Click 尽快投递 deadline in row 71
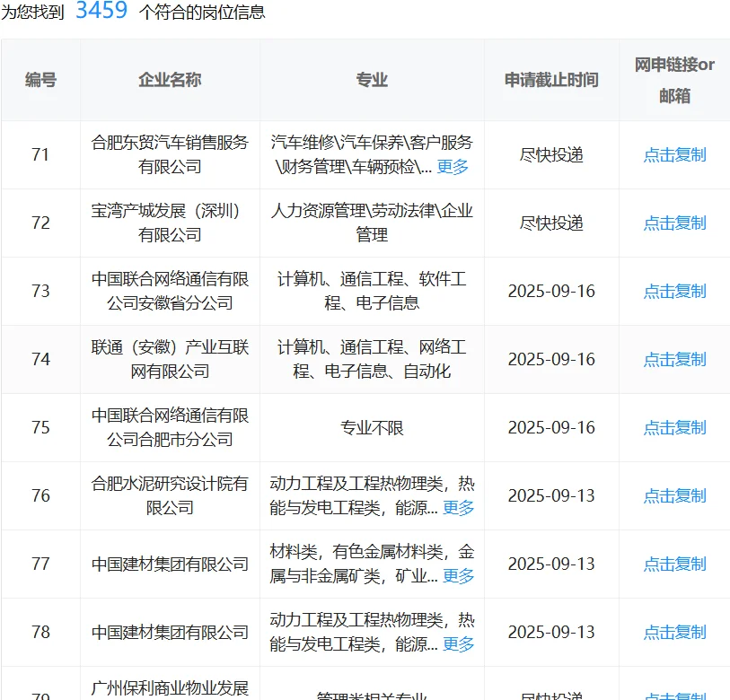 click(551, 155)
